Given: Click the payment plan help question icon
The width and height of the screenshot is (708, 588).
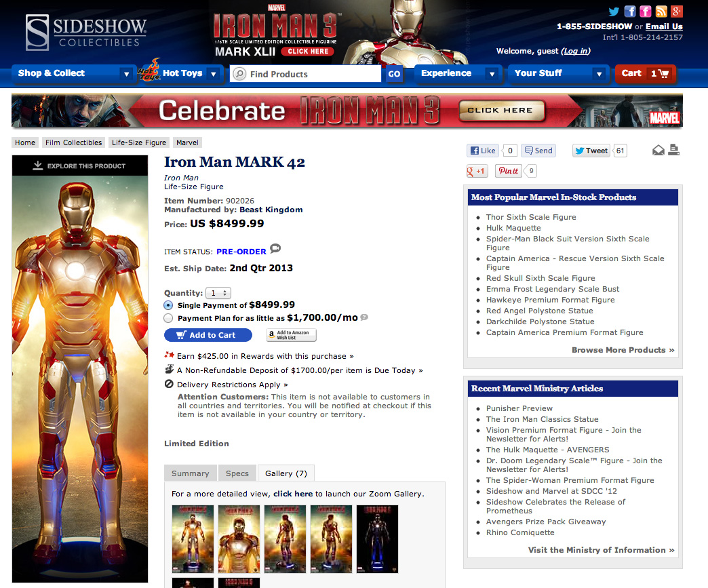Looking at the screenshot, I should [x=364, y=317].
